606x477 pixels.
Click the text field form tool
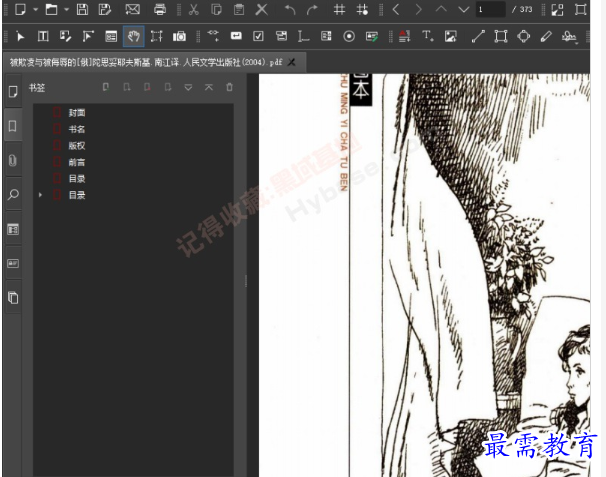236,36
